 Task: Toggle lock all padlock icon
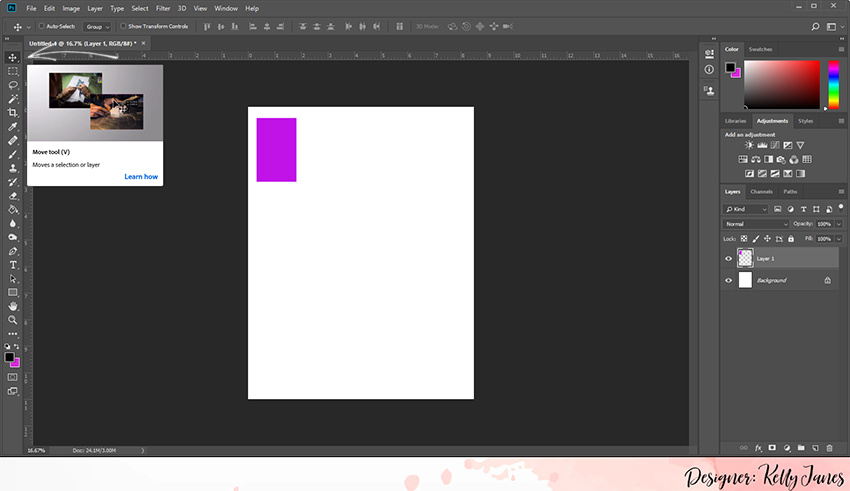(791, 239)
